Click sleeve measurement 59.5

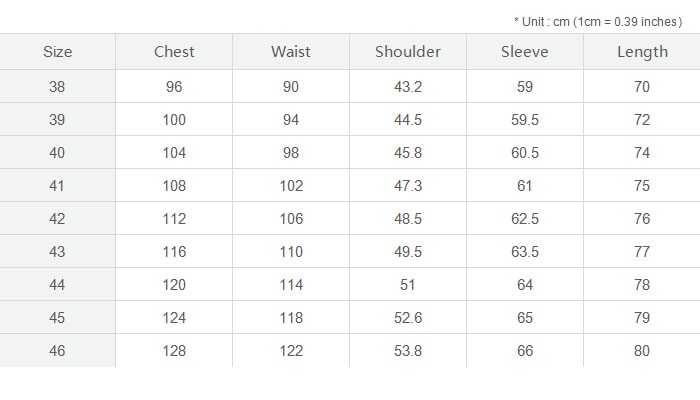click(525, 120)
